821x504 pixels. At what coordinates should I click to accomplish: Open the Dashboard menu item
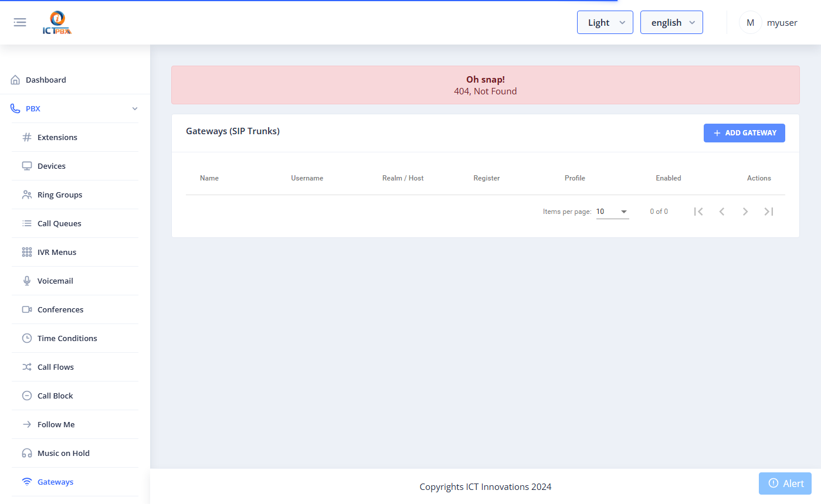75,80
